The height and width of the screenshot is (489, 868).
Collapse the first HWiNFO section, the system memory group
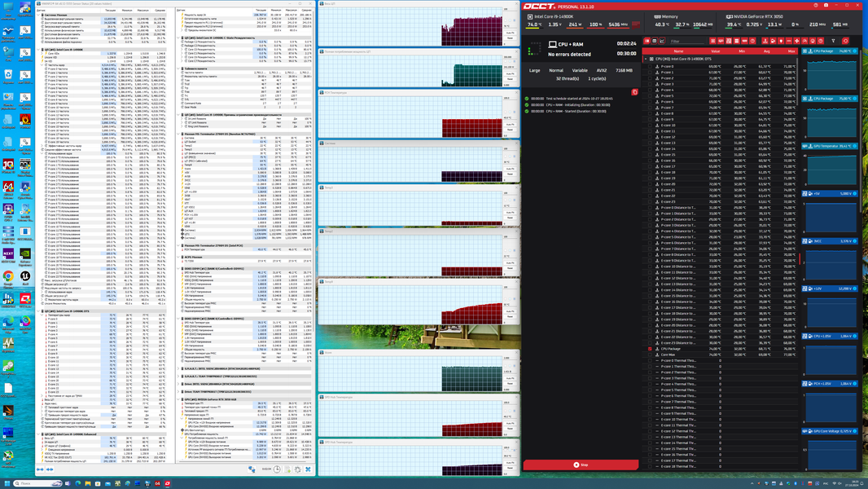(38, 15)
